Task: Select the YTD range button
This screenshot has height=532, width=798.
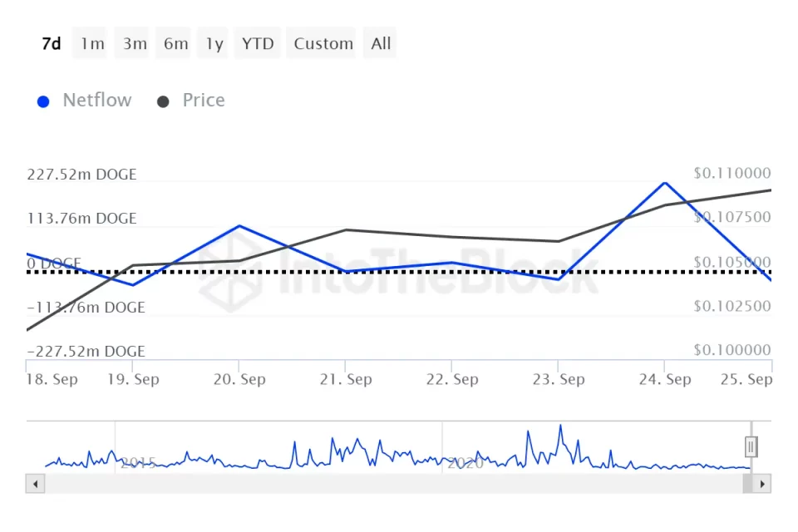Action: pyautogui.click(x=258, y=44)
